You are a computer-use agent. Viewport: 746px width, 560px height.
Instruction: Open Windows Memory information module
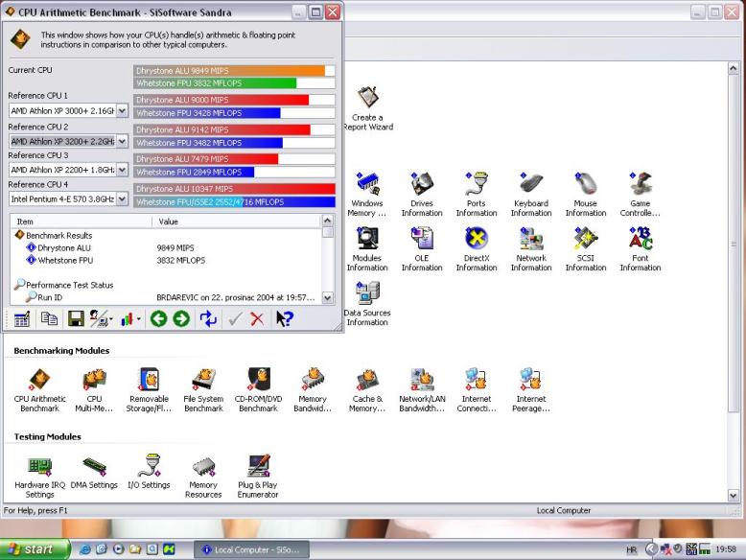[x=367, y=194]
